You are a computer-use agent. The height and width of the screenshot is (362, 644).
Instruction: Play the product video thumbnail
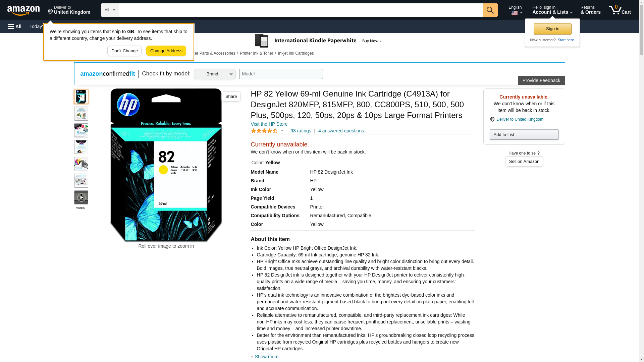coord(81,198)
